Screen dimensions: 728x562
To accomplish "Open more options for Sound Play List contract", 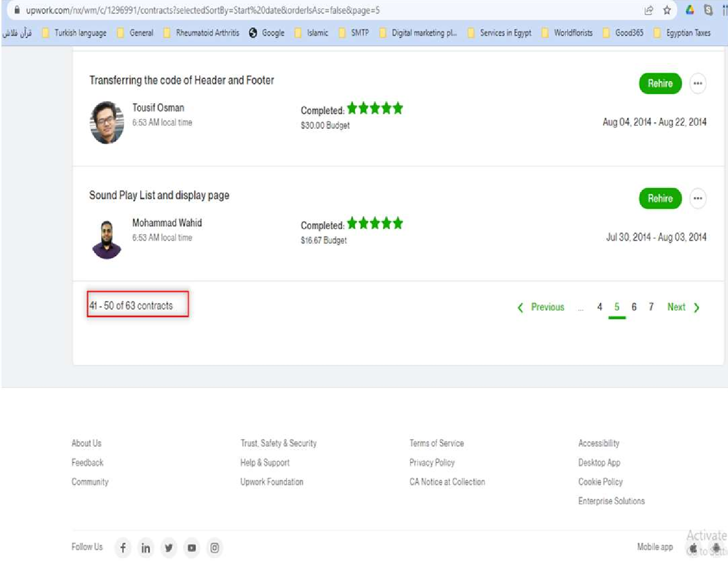I will pyautogui.click(x=697, y=199).
